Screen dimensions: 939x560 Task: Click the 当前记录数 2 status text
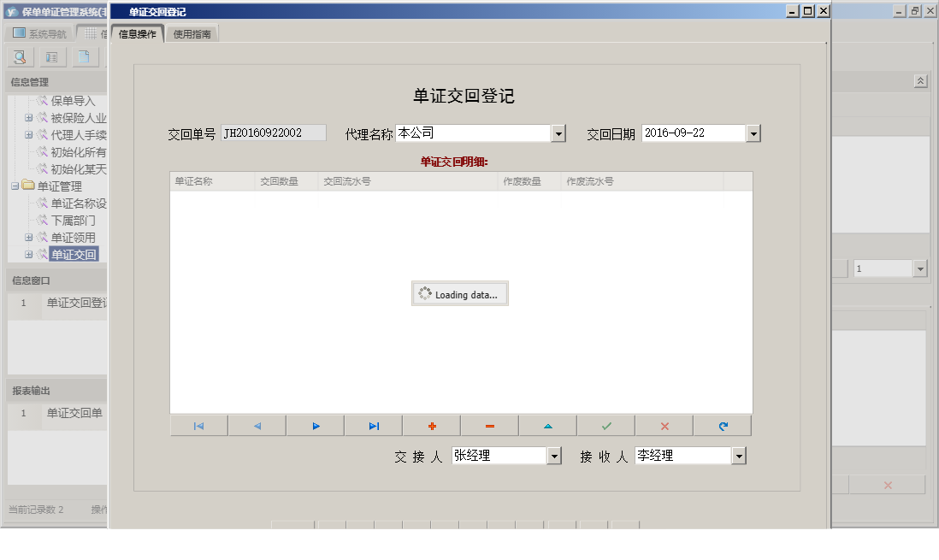35,510
